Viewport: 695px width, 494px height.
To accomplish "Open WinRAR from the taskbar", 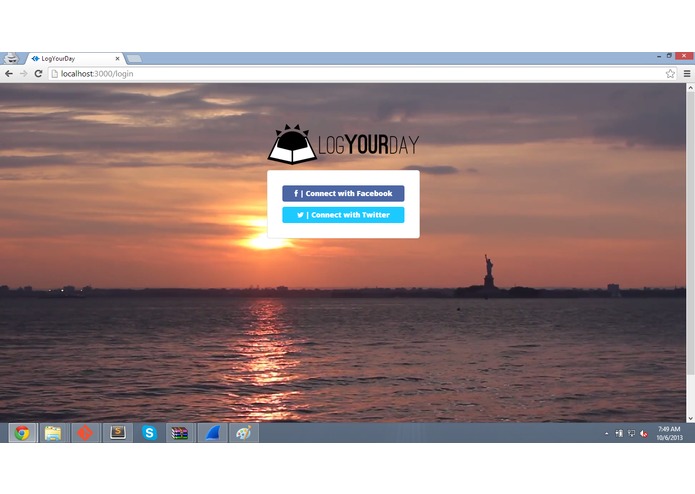I will pyautogui.click(x=180, y=433).
